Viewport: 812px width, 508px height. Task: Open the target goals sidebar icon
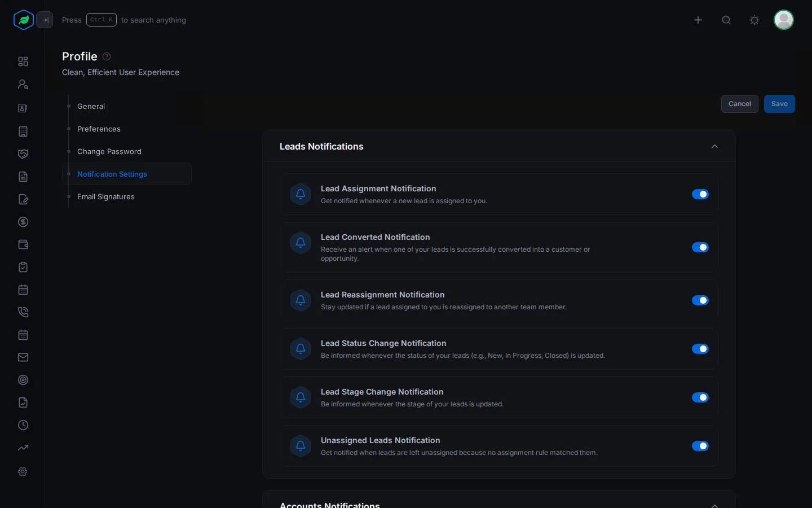tap(23, 380)
